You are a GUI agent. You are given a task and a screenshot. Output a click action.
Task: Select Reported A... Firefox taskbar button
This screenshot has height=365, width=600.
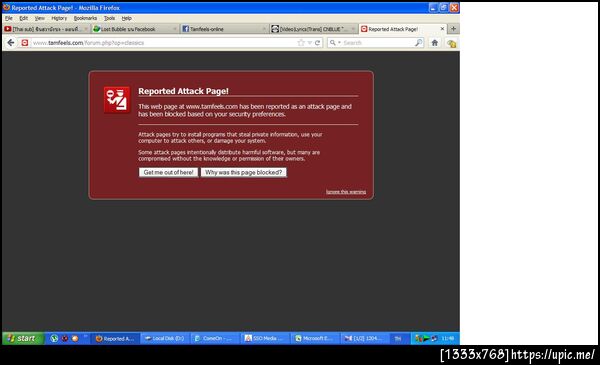click(114, 339)
